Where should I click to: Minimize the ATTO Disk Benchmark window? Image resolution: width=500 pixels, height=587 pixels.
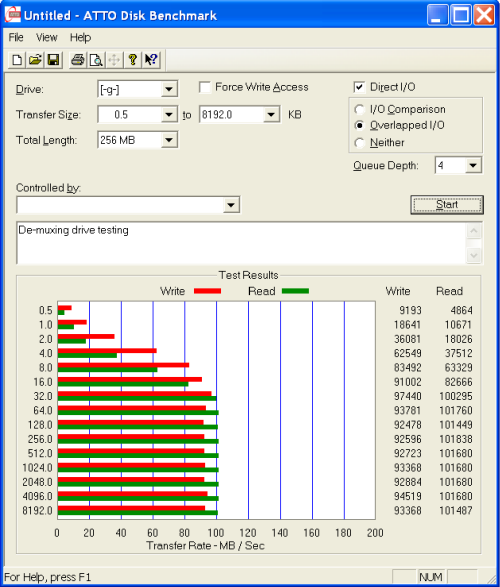point(437,15)
